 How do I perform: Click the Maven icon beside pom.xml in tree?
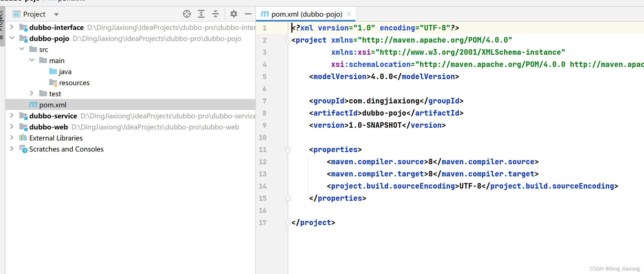(33, 105)
